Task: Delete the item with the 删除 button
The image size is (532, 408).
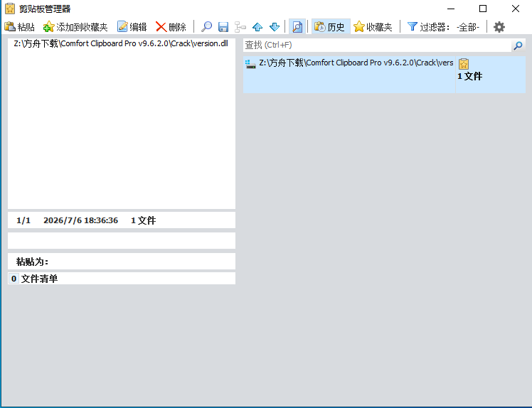Action: point(171,27)
